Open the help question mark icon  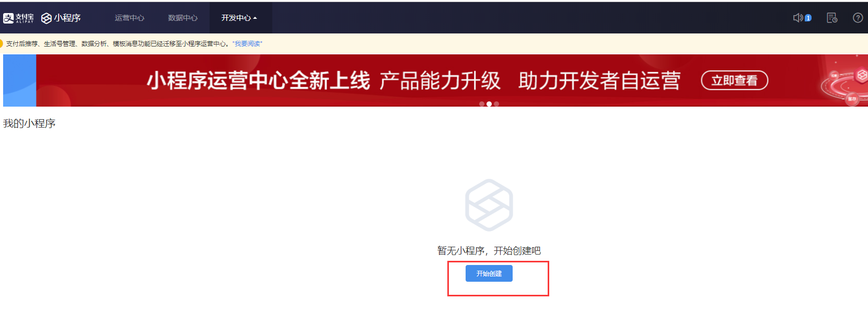(x=858, y=18)
